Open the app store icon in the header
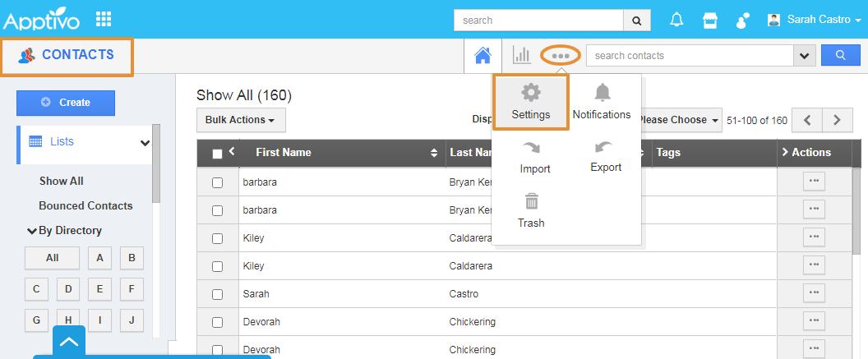868x359 pixels. point(709,20)
